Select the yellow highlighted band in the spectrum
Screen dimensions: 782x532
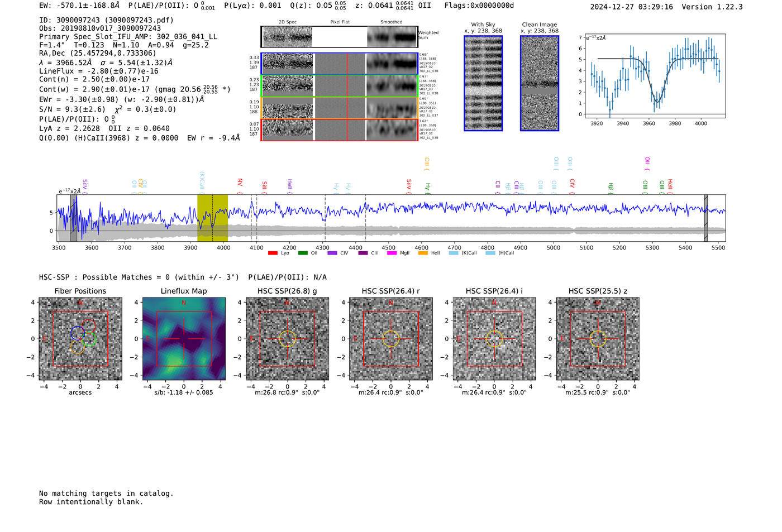click(212, 218)
